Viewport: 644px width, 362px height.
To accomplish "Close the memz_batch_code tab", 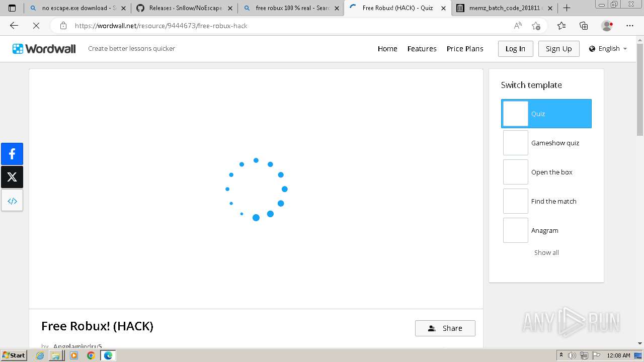I will 549,8.
